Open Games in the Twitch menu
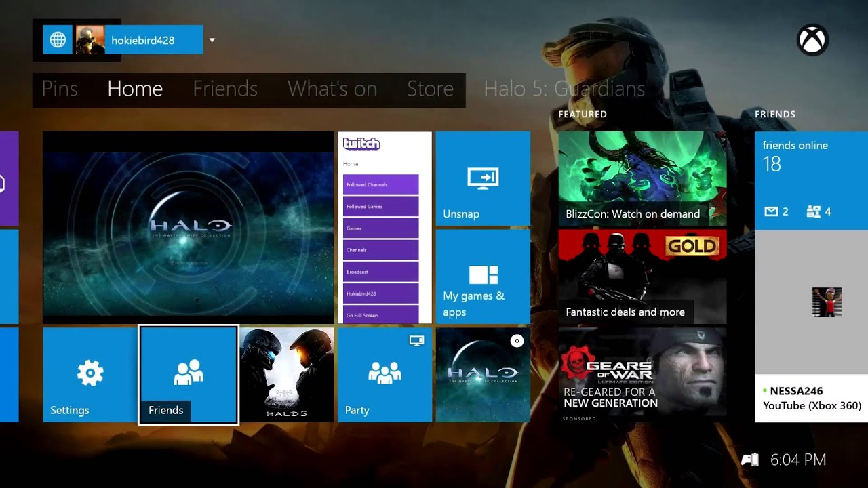 (x=380, y=228)
